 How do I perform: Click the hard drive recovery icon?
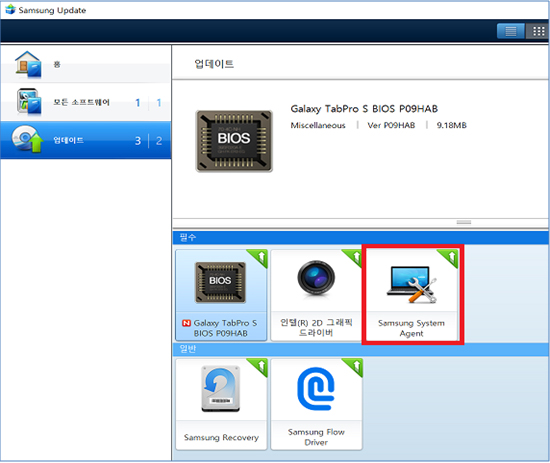pos(221,389)
